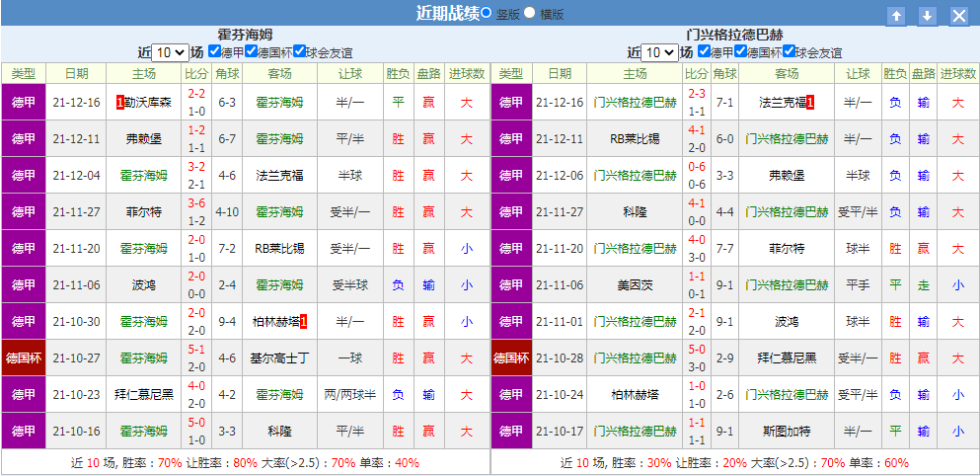Click date 21-11-01 in right table

pos(560,322)
